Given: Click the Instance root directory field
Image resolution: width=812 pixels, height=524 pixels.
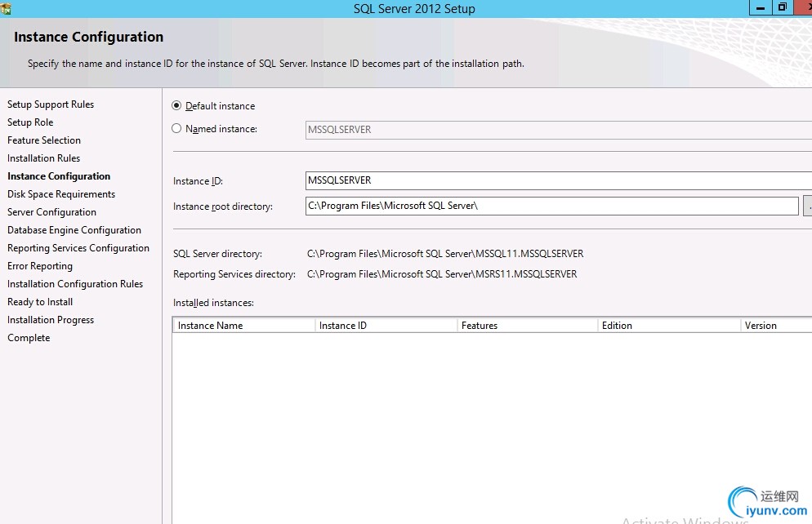Looking at the screenshot, I should 552,206.
